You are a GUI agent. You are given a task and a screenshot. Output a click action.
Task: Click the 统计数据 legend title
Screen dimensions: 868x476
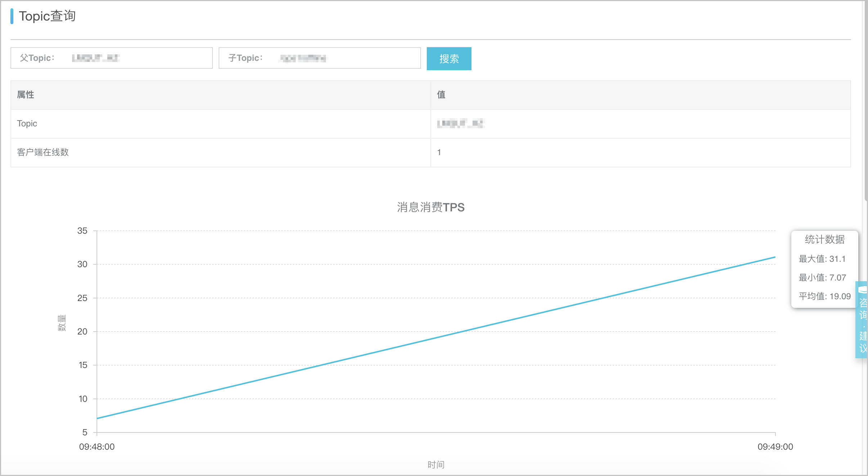825,239
